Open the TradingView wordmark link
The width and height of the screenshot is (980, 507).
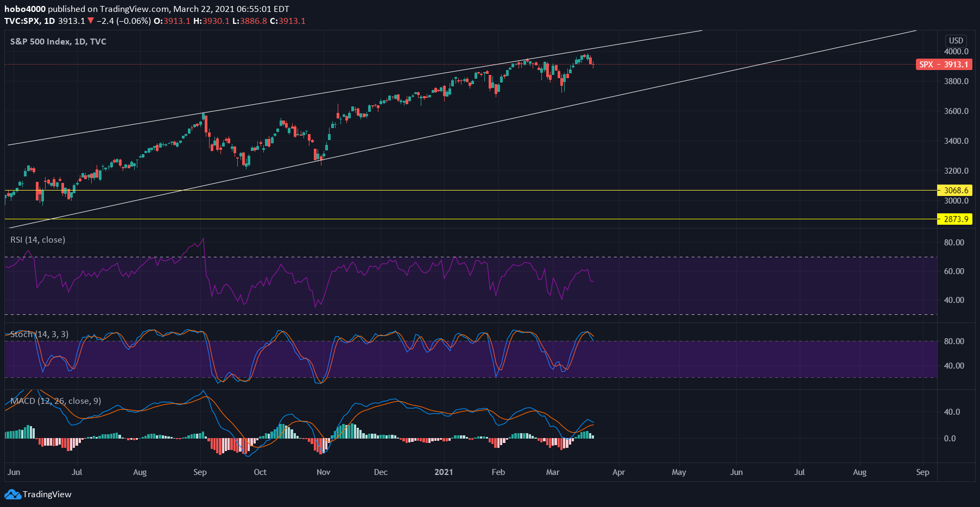point(47,495)
